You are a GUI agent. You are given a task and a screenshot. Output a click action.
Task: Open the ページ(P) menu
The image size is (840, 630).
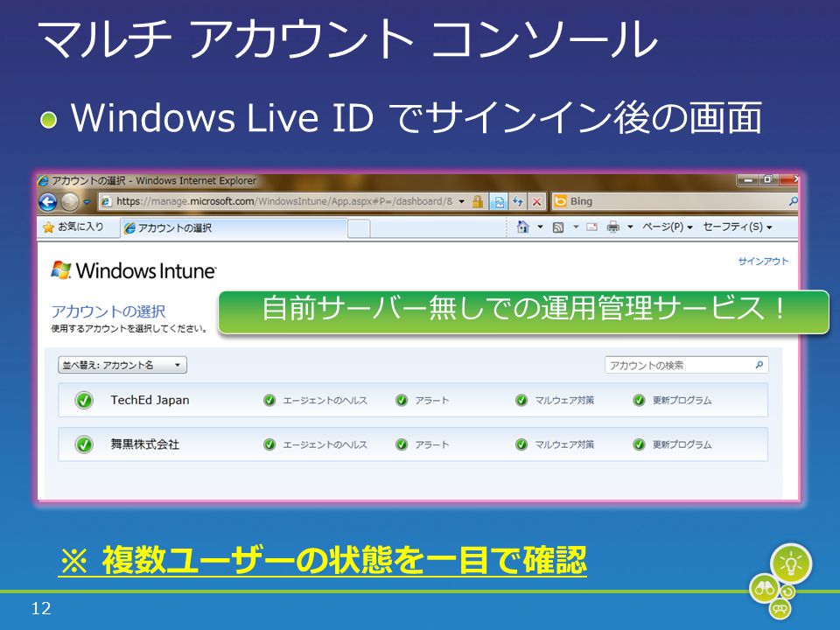click(x=668, y=227)
